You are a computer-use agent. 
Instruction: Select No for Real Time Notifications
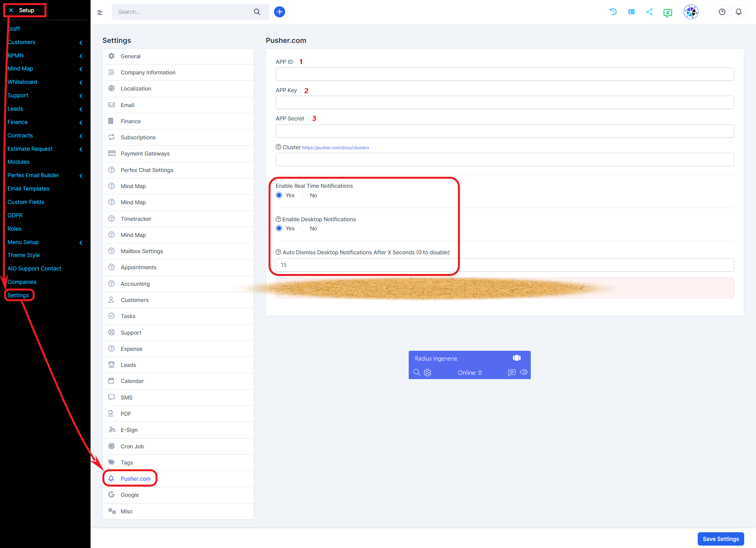(304, 195)
